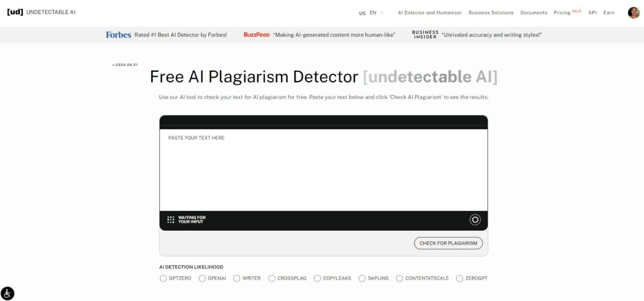644x301 pixels.
Task: Click "Rated #1 Best AI Detector by Forbes!"
Action: 181,35
